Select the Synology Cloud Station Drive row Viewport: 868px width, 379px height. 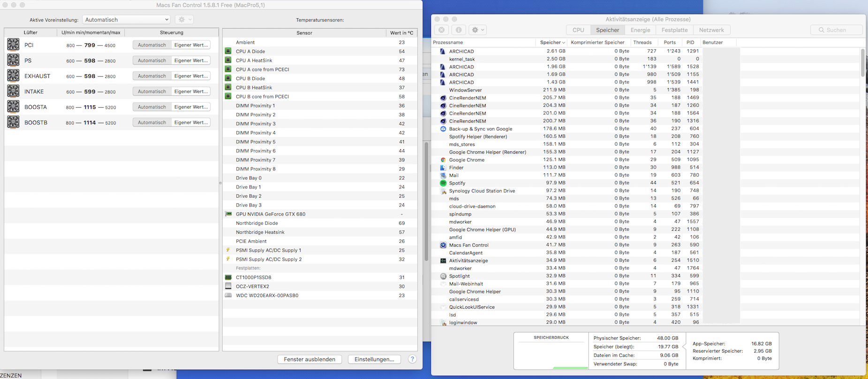[x=646, y=191]
